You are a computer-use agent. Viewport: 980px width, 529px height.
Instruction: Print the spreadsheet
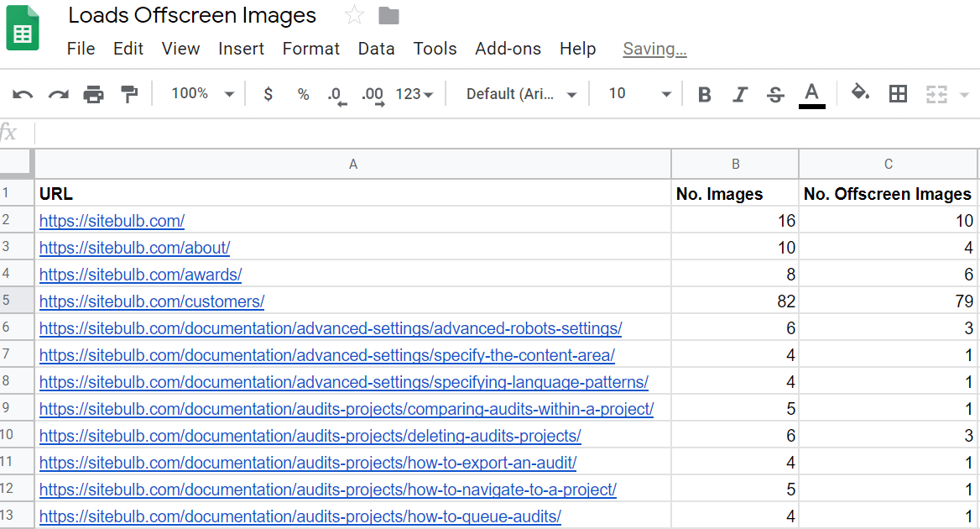click(x=94, y=94)
